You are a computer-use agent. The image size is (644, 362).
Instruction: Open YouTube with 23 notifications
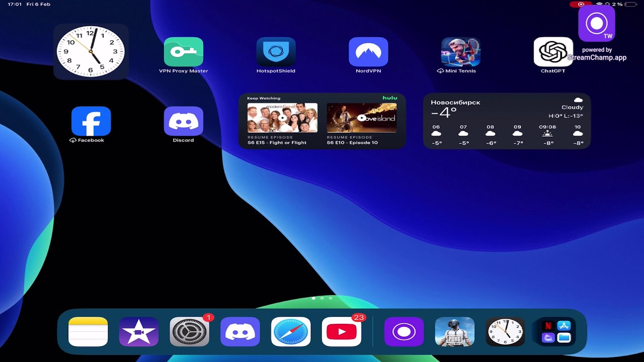(x=342, y=332)
